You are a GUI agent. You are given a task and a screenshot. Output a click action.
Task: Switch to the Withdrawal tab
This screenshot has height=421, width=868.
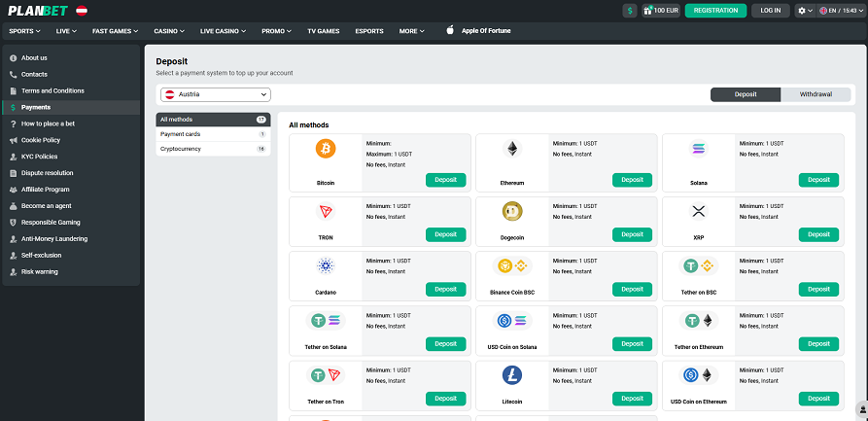coord(816,94)
